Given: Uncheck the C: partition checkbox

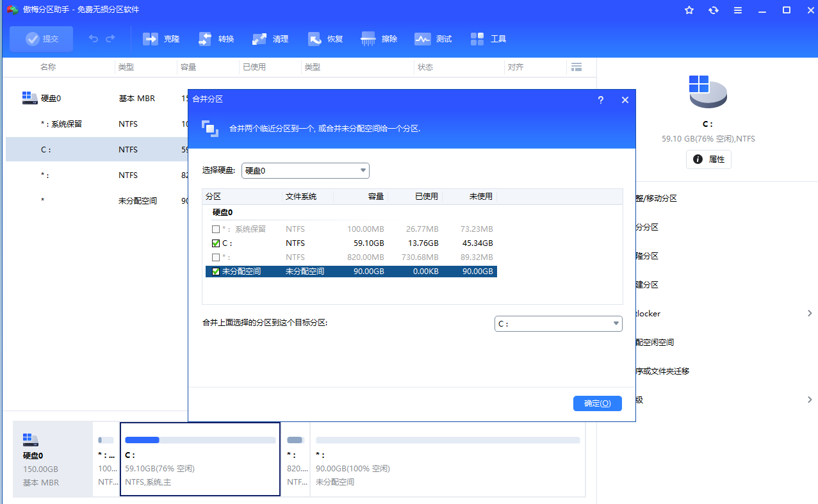Looking at the screenshot, I should click(216, 243).
